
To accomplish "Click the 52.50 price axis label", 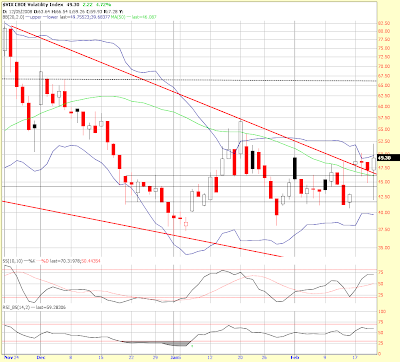I will (384, 142).
